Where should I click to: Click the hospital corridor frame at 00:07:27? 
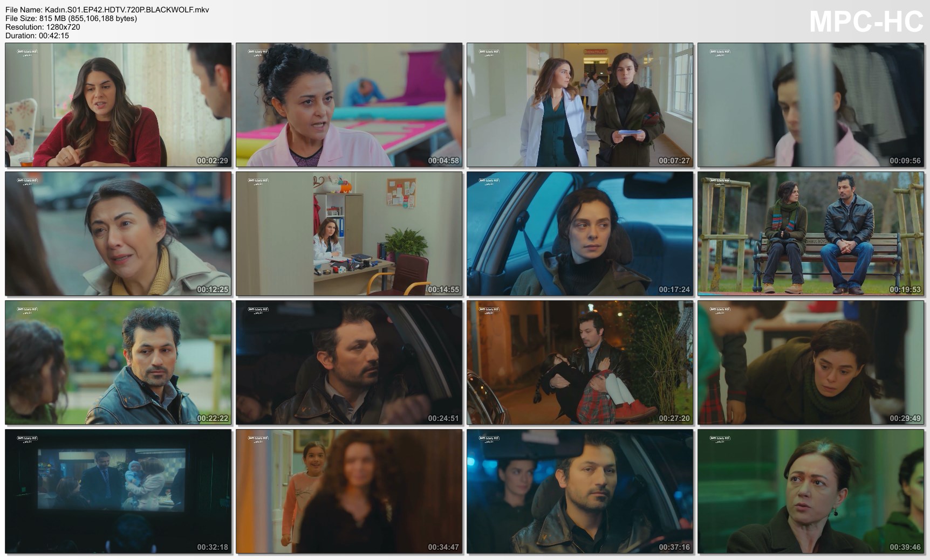(580, 105)
